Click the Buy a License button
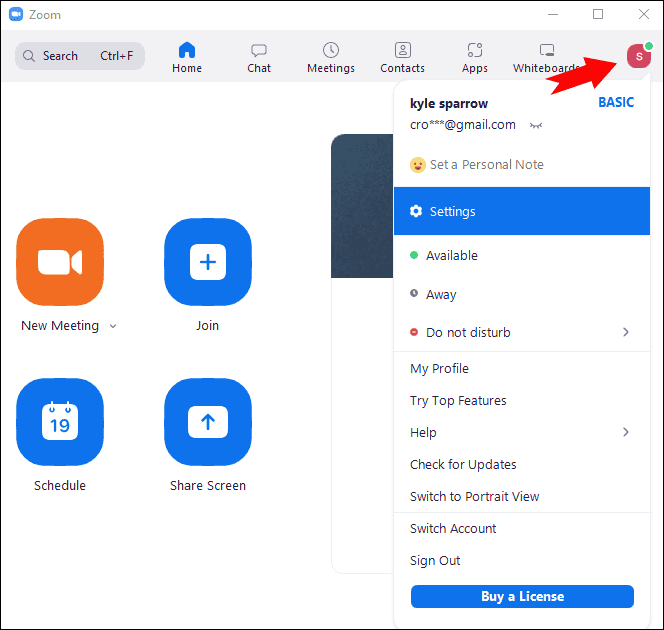Screen dimensions: 664x630 [x=522, y=597]
